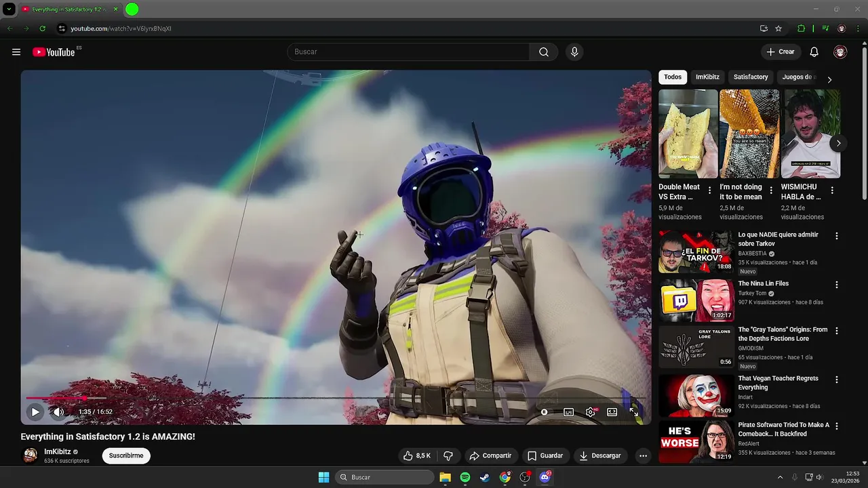
Task: Open the player settings gear
Action: coord(591,411)
